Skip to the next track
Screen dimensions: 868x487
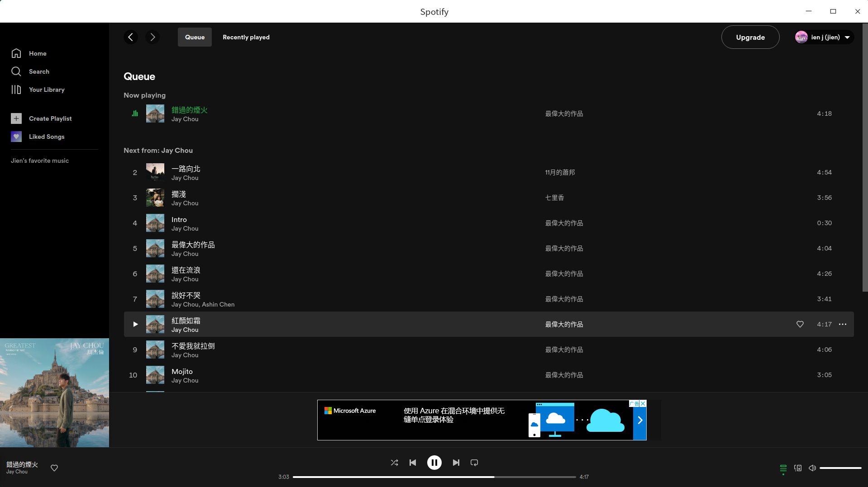pos(456,463)
